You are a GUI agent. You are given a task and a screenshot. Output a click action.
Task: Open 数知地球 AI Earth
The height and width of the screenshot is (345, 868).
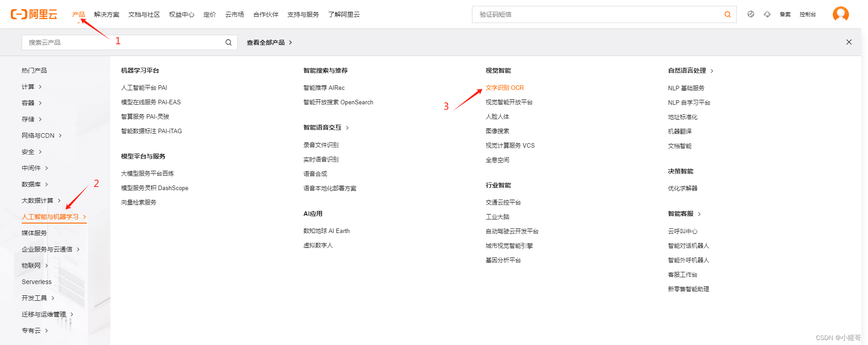click(326, 231)
